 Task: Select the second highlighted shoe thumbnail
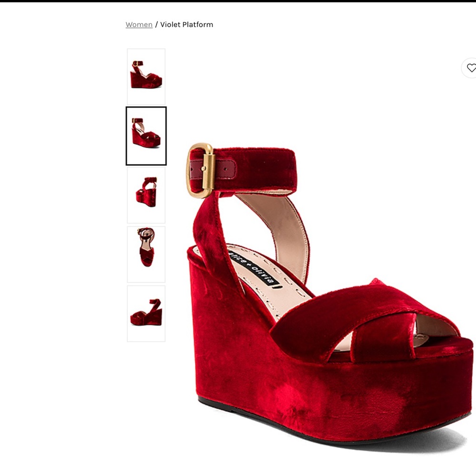146,136
